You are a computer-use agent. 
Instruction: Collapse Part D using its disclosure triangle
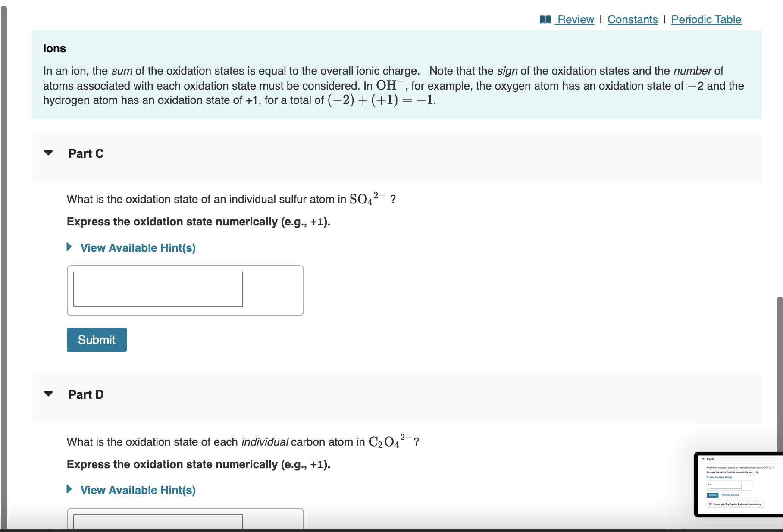[49, 394]
